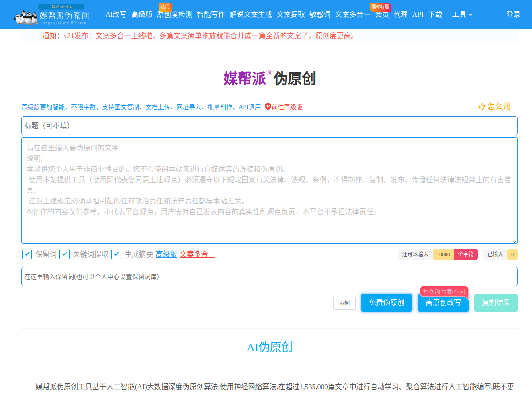Click the 还可以输入 label

415,254
